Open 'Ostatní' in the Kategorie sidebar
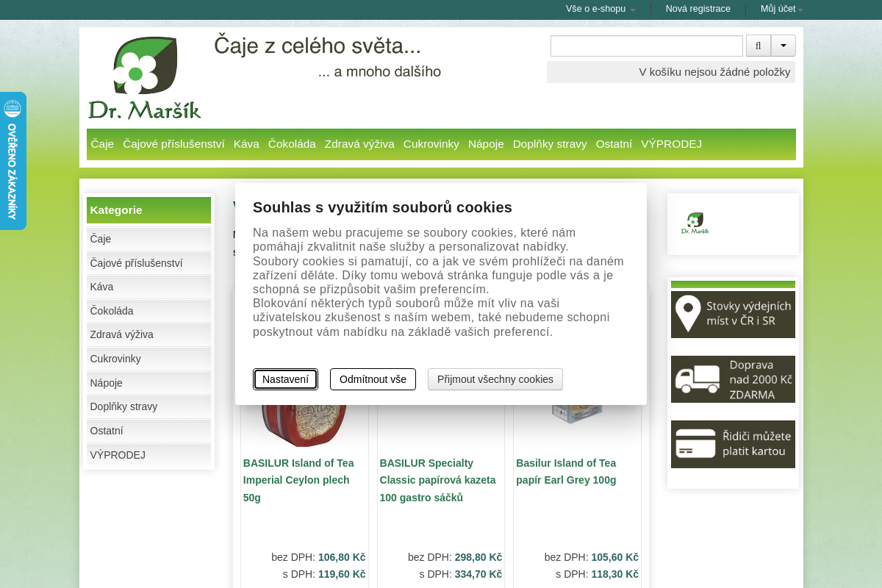The image size is (882, 588). [x=148, y=431]
